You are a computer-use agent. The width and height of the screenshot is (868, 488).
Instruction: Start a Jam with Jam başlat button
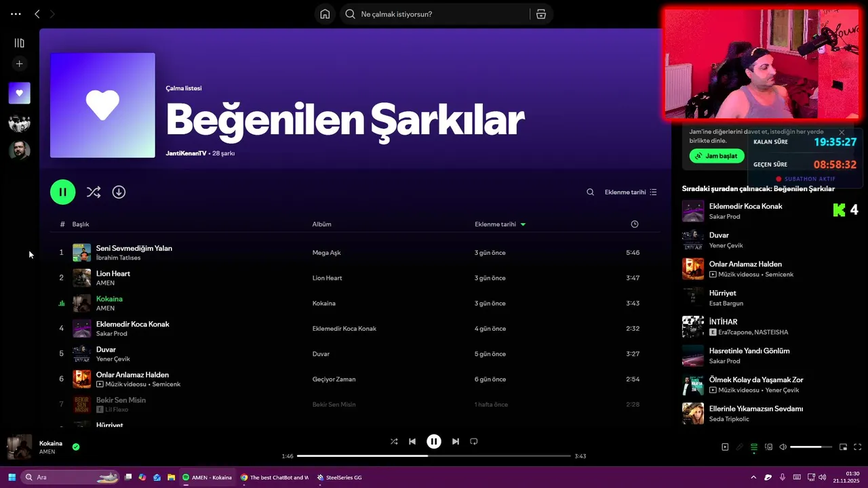pyautogui.click(x=717, y=156)
